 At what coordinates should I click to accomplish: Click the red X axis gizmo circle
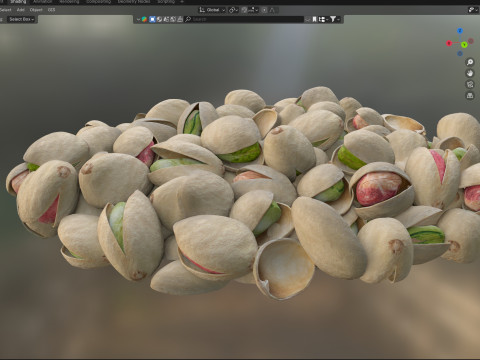449,43
